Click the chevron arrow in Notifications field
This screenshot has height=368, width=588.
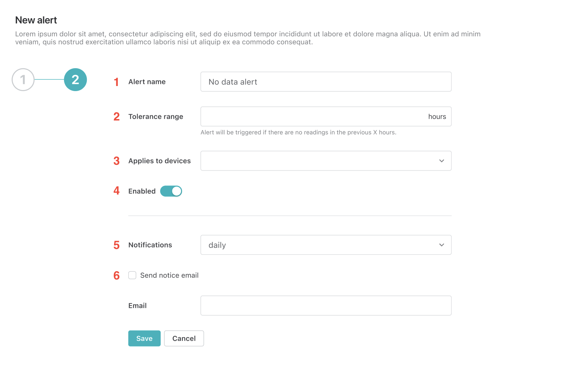click(x=442, y=245)
